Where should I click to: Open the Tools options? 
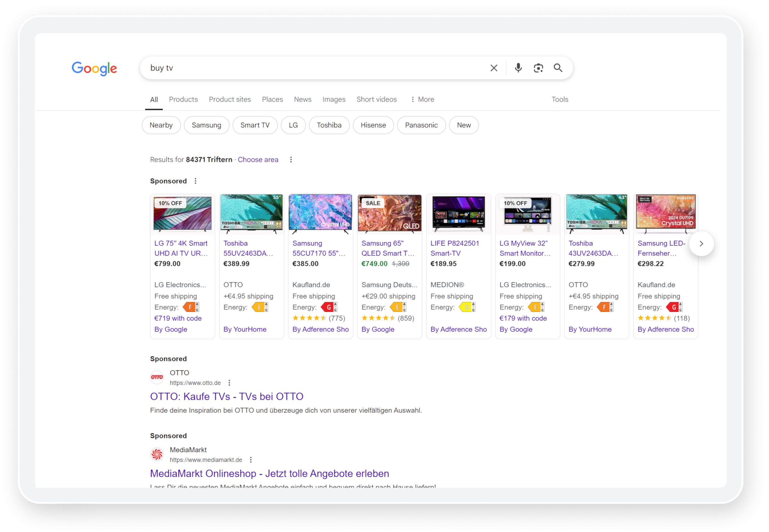(560, 99)
